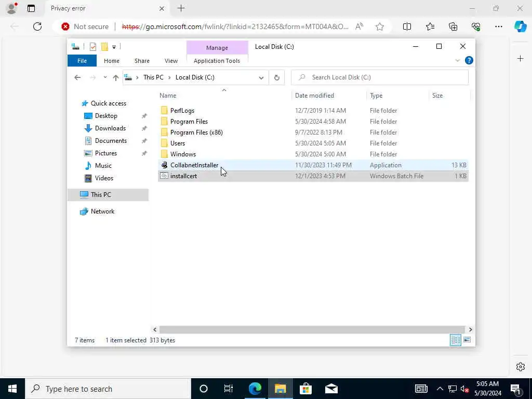Image resolution: width=532 pixels, height=399 pixels.
Task: Switch to the Share ribbon tab
Action: click(x=142, y=61)
